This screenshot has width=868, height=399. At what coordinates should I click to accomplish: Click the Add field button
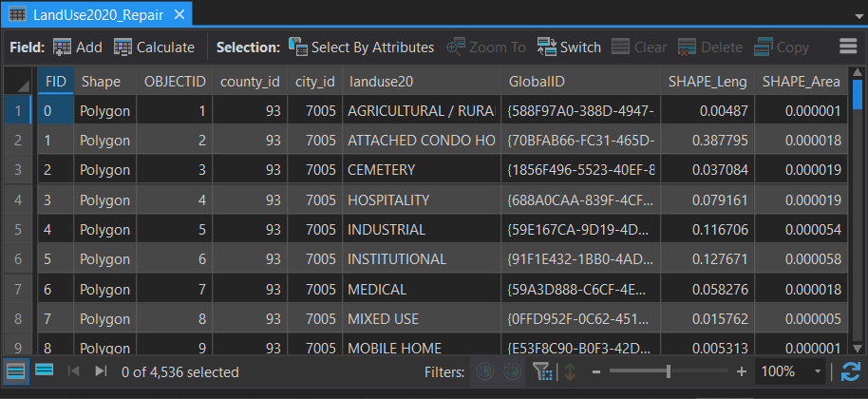(77, 47)
